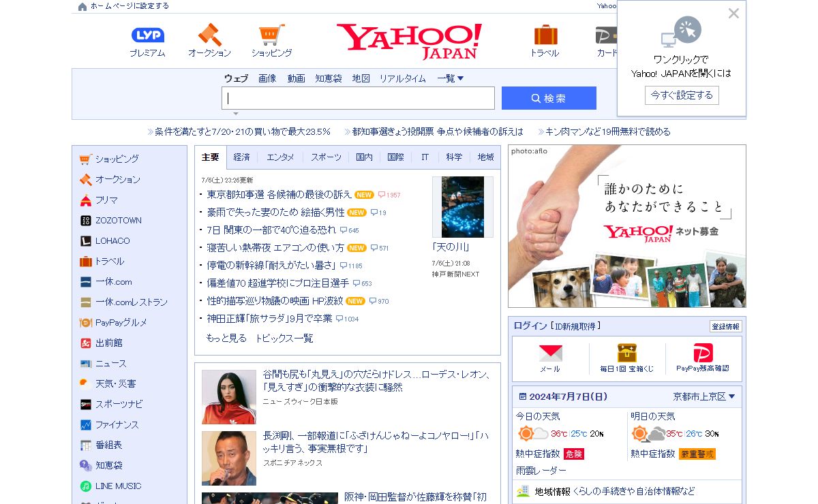Click the blue 検索 button
This screenshot has height=504, width=818.
(549, 98)
